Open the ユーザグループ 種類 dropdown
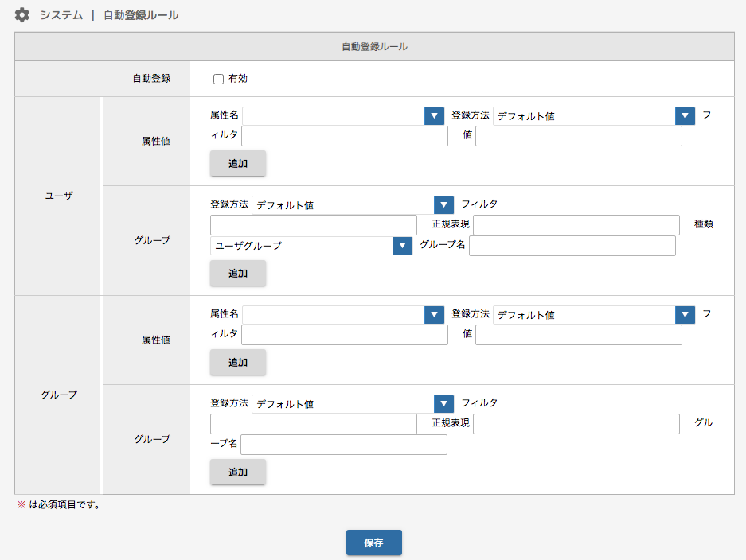This screenshot has width=746, height=560. pos(311,246)
